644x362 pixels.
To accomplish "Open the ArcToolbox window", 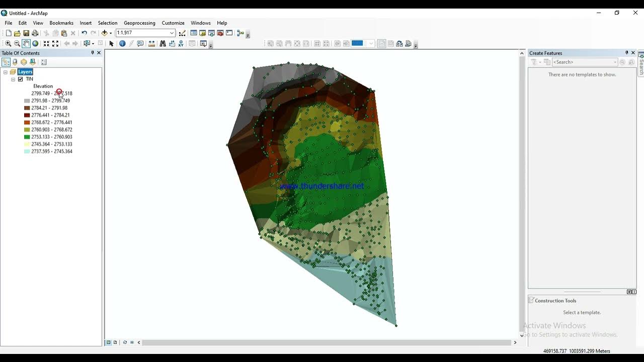I will tap(220, 33).
